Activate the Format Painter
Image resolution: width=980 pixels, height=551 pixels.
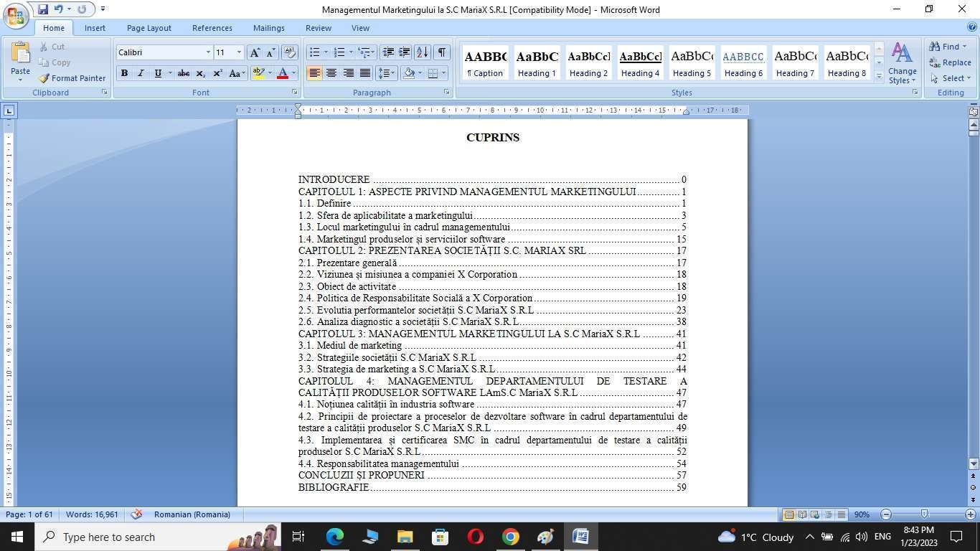(71, 78)
